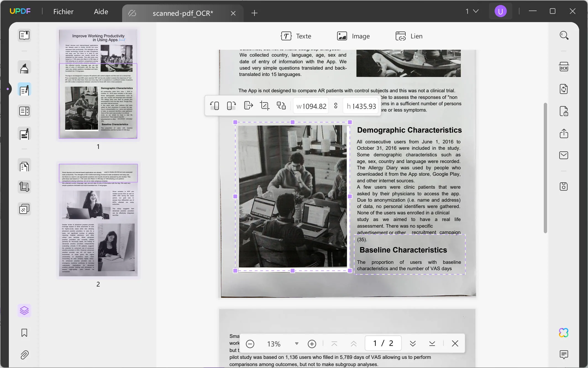
Task: Click the extract image icon
Action: click(x=248, y=106)
